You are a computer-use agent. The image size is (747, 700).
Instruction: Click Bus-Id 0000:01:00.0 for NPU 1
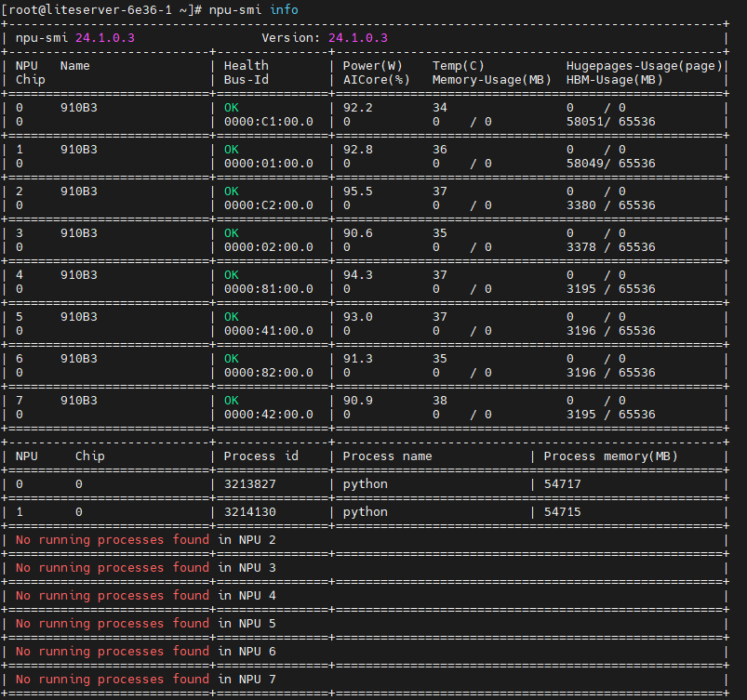[x=268, y=164]
